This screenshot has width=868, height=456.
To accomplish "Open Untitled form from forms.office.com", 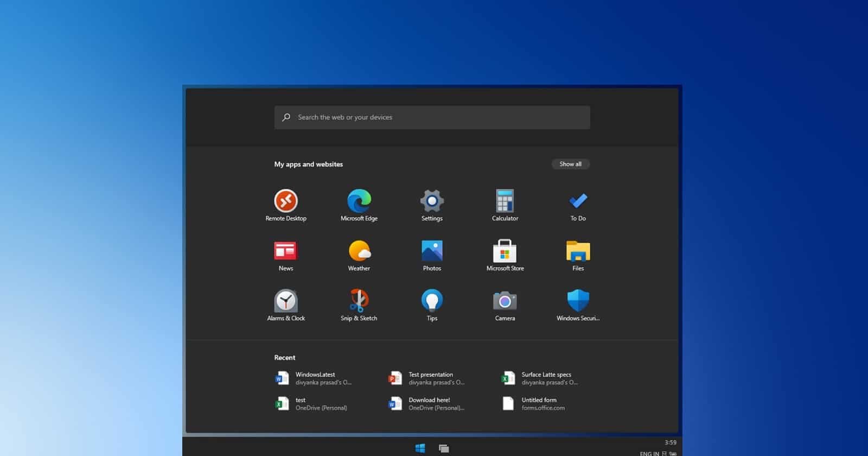I will (533, 404).
